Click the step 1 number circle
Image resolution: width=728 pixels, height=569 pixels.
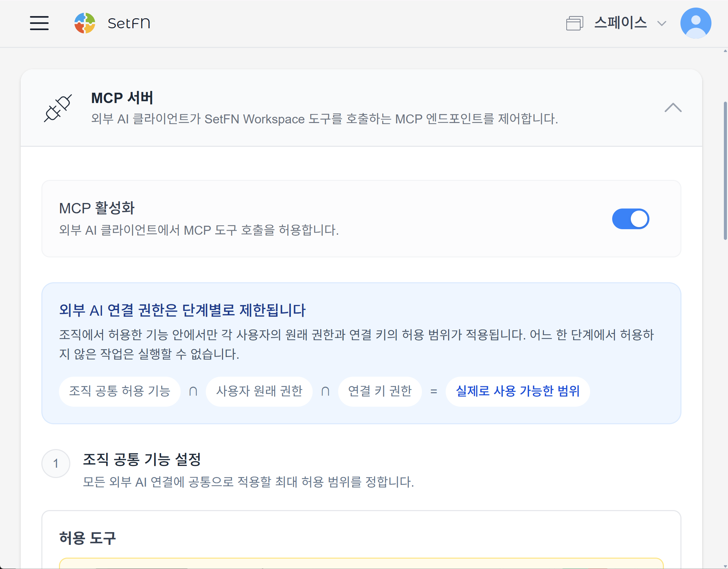tap(56, 464)
